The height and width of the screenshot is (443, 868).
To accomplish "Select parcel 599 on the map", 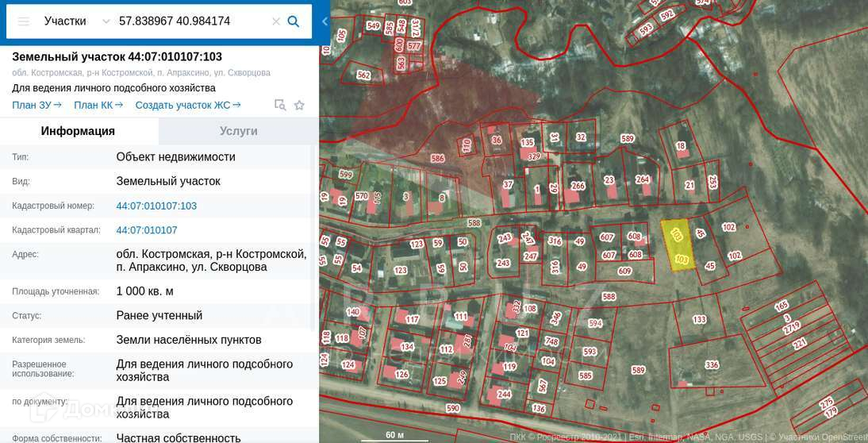I will 345,175.
